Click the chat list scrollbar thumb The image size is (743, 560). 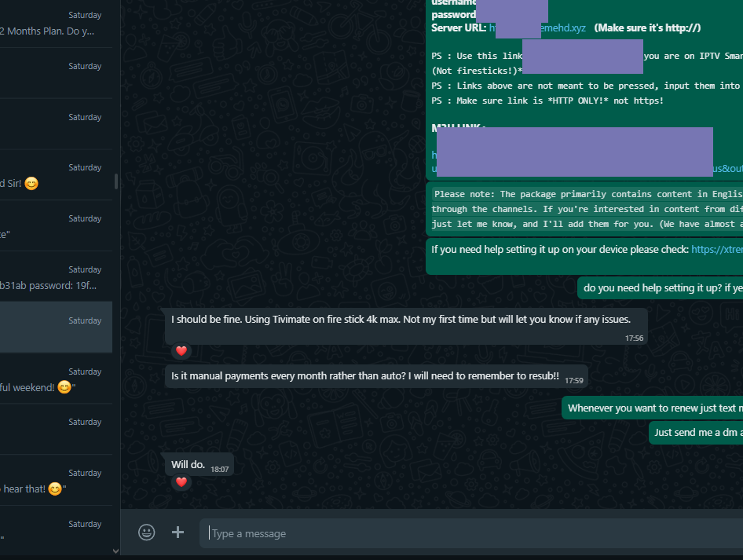coord(116,181)
